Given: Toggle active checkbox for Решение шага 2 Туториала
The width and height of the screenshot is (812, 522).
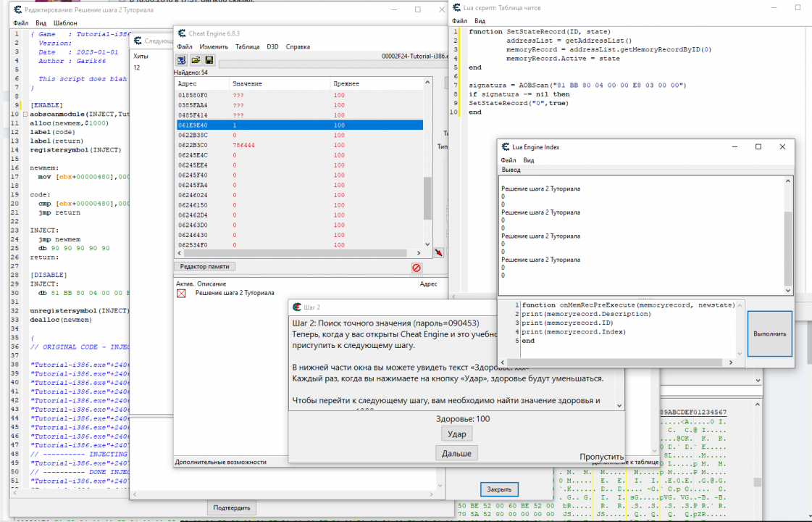Looking at the screenshot, I should pyautogui.click(x=181, y=294).
